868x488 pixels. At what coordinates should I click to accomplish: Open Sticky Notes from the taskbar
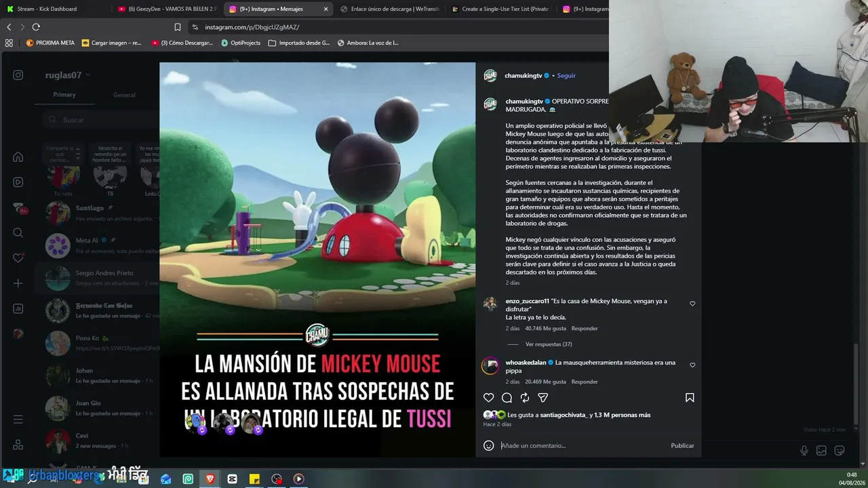pos(254,479)
